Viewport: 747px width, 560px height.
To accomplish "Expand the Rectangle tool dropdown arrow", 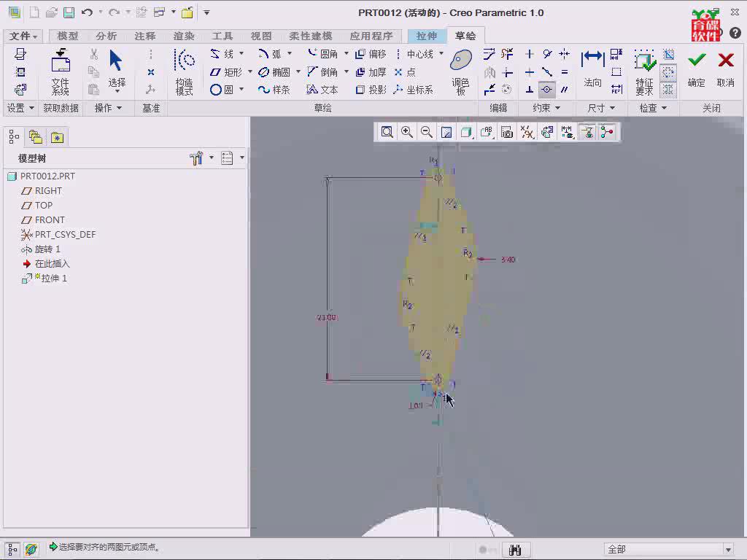I will coord(249,71).
